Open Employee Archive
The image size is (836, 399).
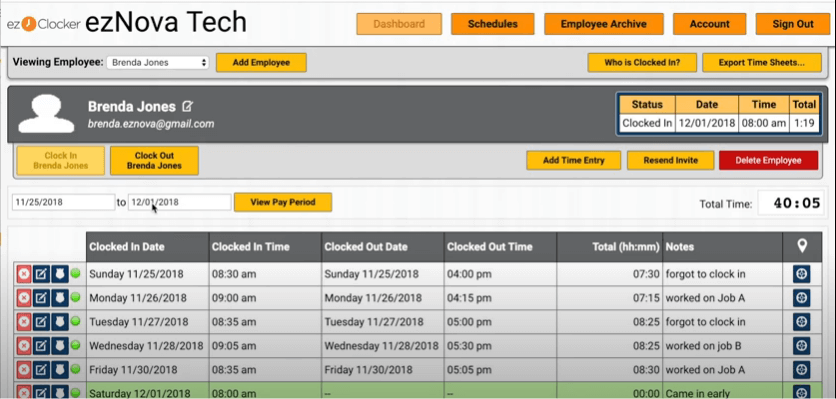pyautogui.click(x=604, y=24)
